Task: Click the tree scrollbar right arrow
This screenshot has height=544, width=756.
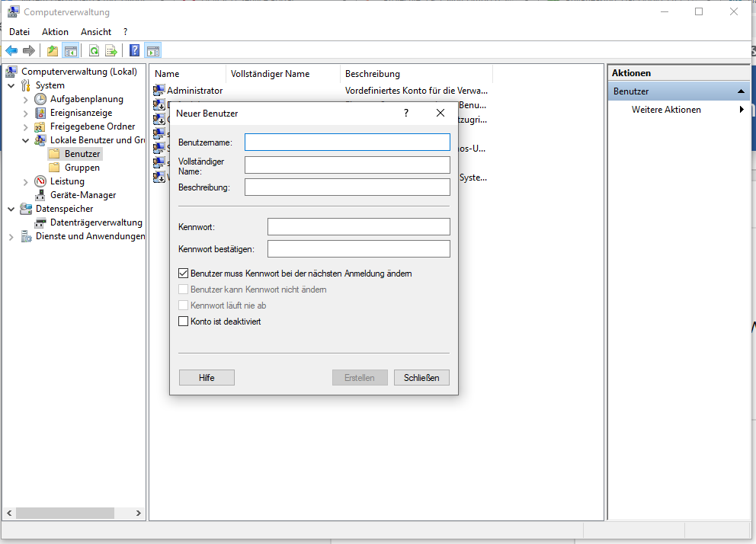Action: (x=139, y=514)
